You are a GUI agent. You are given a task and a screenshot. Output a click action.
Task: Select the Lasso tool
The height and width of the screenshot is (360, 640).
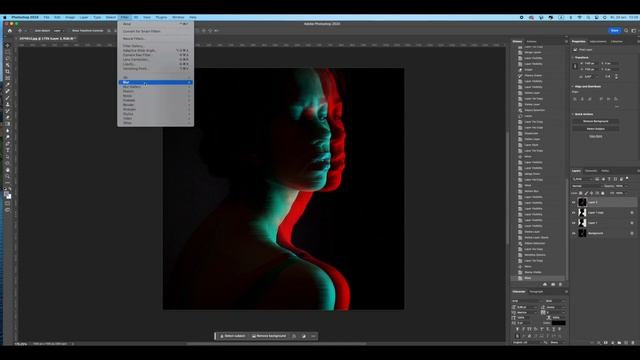click(x=7, y=58)
